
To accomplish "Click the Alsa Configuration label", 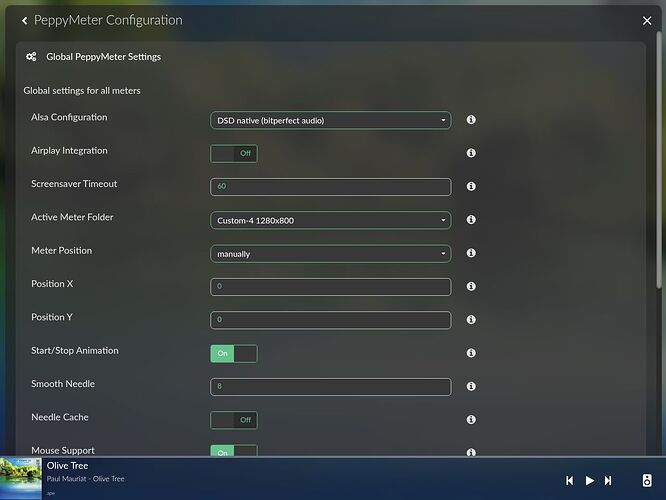I will click(x=69, y=117).
